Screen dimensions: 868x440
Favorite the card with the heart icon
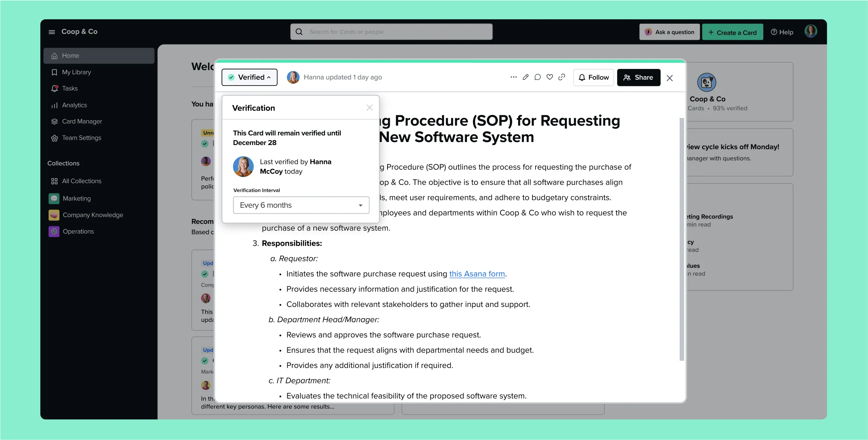549,77
